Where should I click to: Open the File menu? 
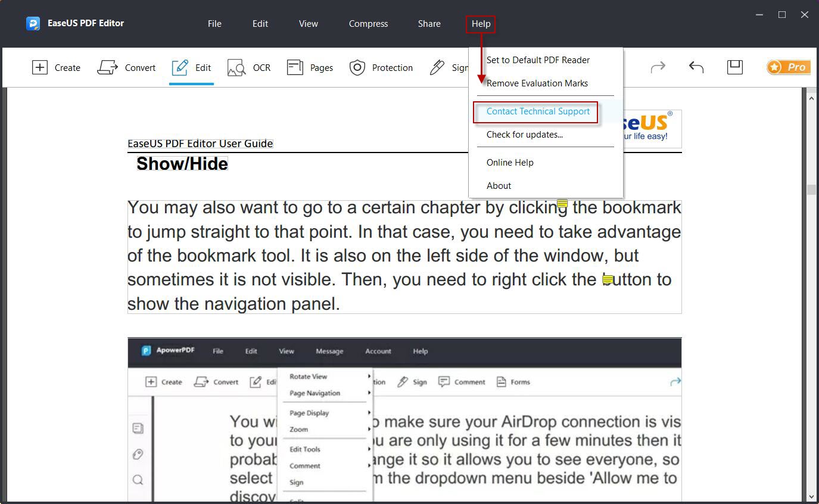click(214, 24)
